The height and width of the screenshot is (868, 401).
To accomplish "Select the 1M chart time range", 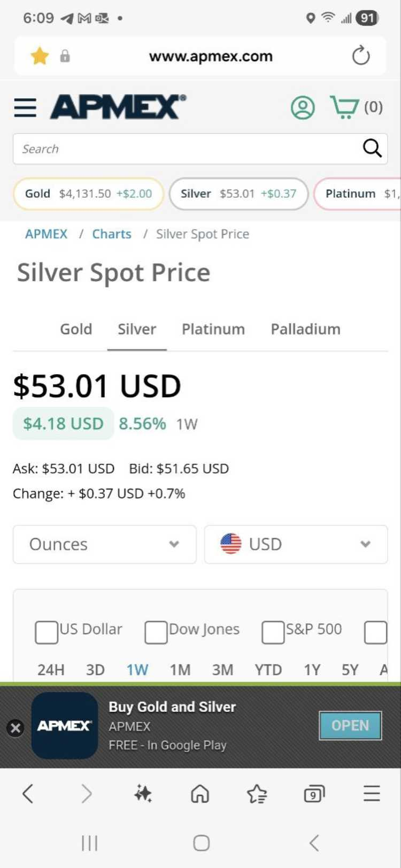I will pos(180,670).
